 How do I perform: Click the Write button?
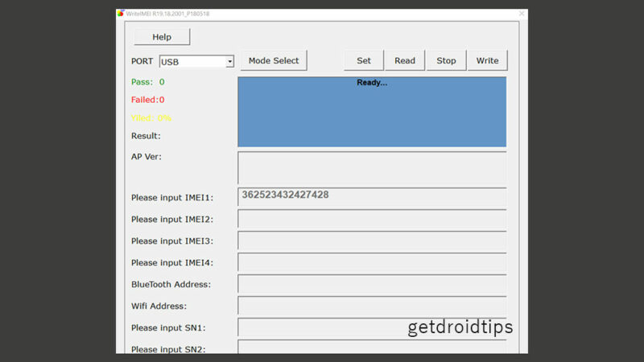point(487,61)
